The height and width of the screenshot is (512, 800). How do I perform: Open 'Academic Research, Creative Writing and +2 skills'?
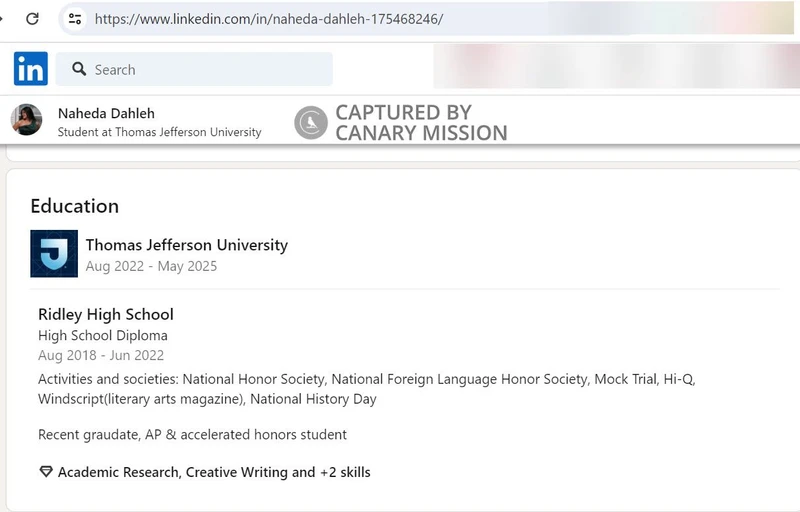214,472
